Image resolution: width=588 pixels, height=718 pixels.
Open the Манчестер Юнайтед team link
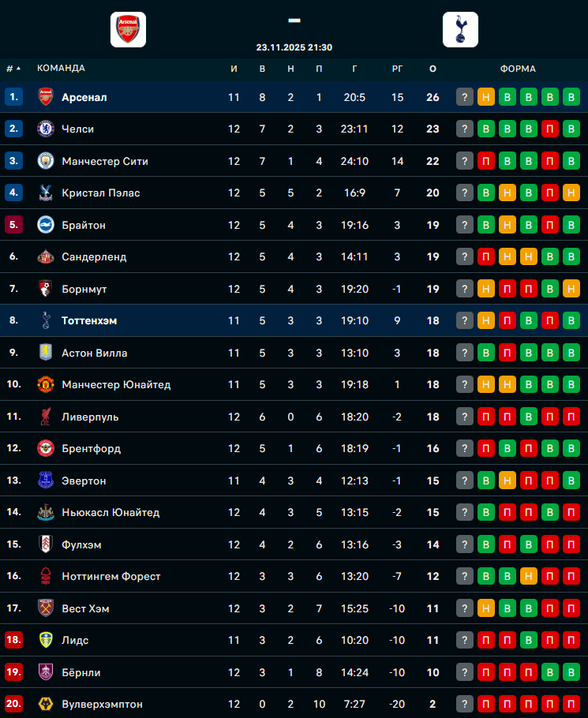(x=116, y=385)
